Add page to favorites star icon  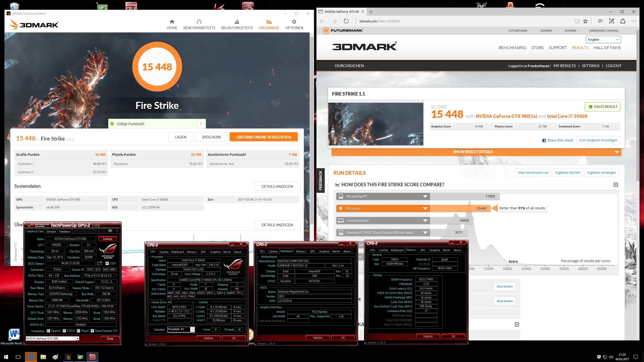click(x=585, y=21)
